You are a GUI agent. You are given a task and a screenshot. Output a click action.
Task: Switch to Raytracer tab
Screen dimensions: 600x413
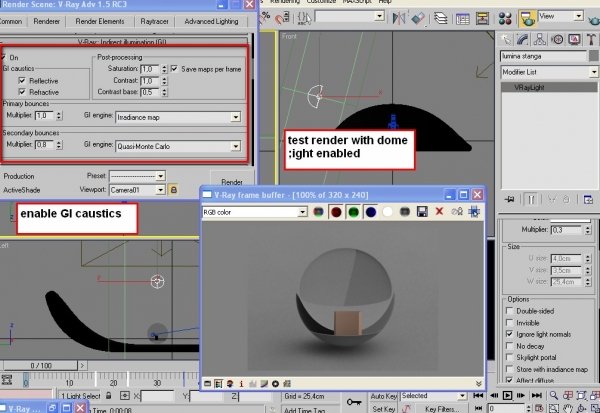[154, 21]
